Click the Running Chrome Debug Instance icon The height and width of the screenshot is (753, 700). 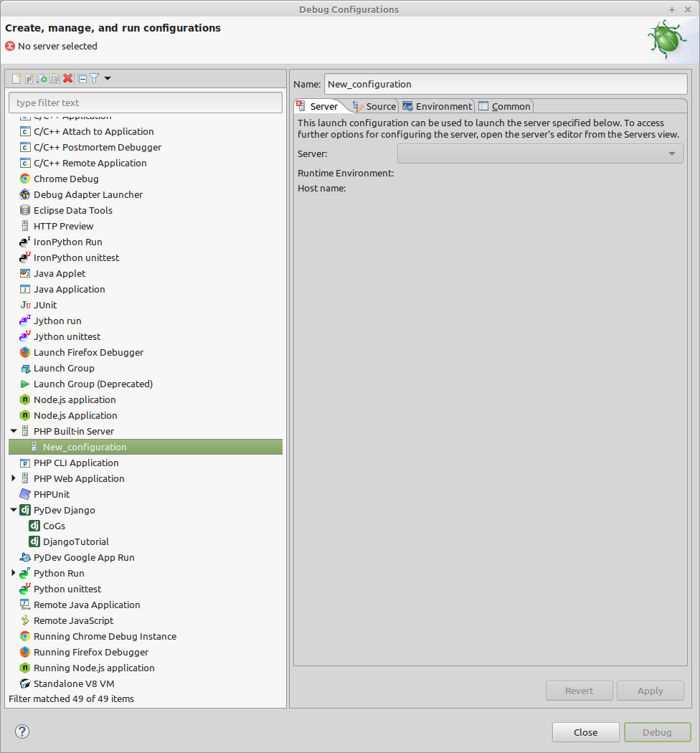[x=25, y=636]
